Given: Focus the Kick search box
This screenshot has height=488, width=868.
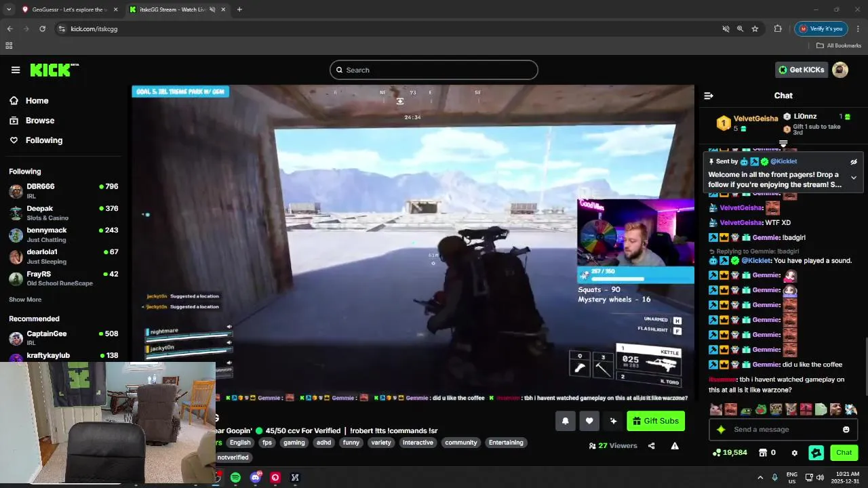Looking at the screenshot, I should [434, 70].
